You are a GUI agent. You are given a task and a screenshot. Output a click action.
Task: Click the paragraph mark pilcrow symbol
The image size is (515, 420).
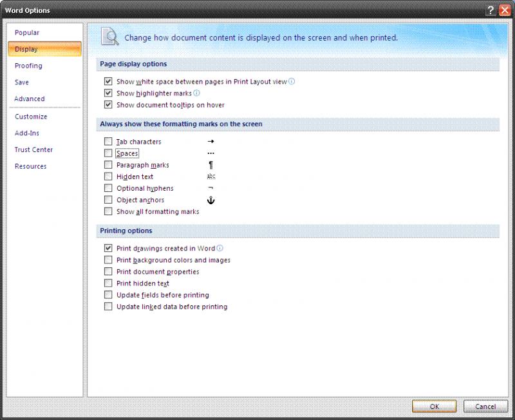pyautogui.click(x=211, y=165)
